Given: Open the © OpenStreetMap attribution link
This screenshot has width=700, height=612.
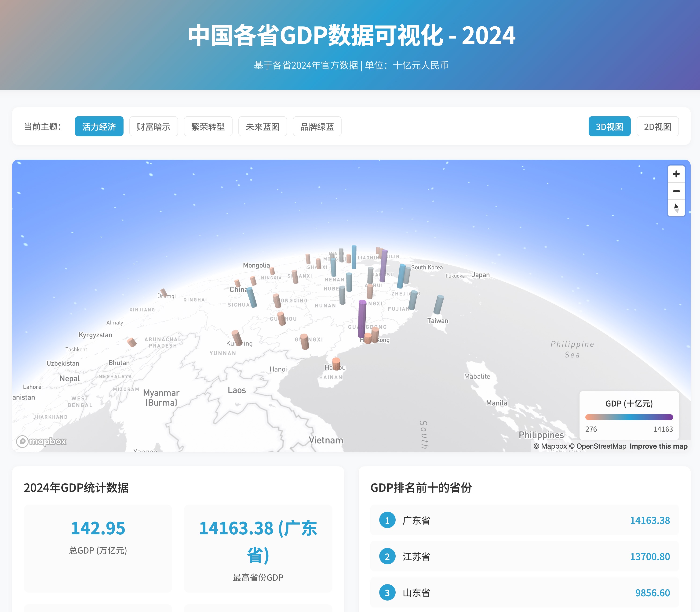Looking at the screenshot, I should [x=598, y=446].
